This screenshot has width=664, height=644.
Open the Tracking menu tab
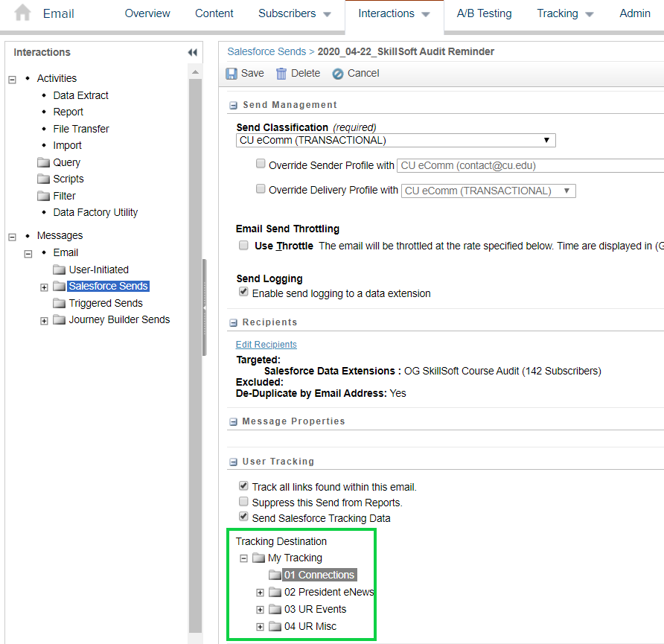click(x=565, y=13)
